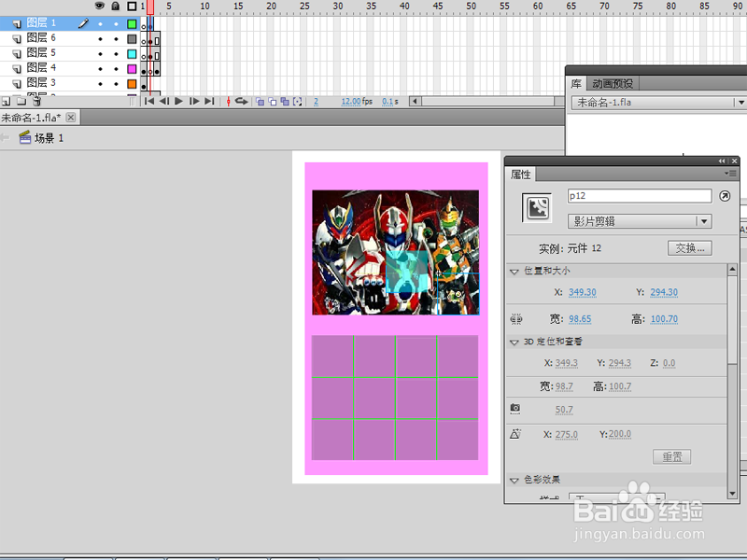Click the eye icon to show/hide all layers
The image size is (747, 560).
tap(100, 6)
